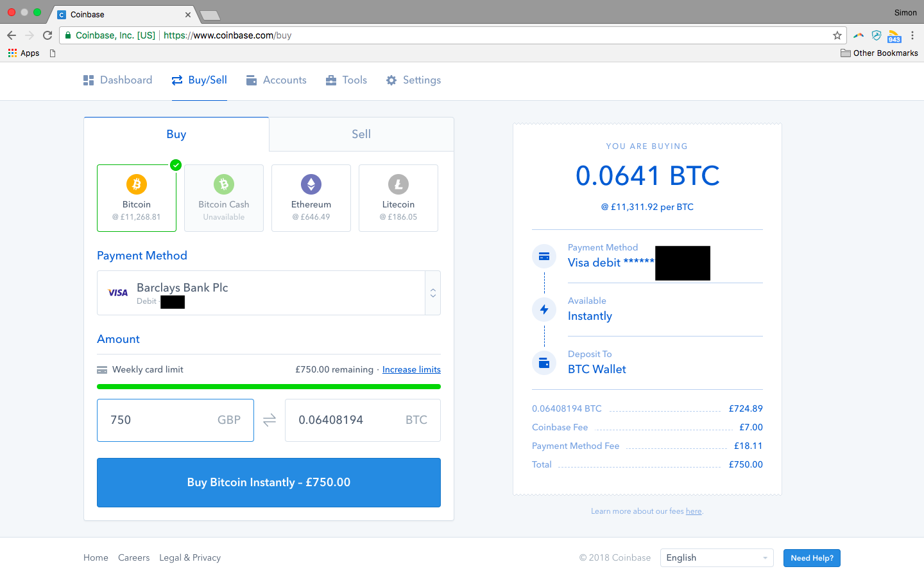924x578 pixels.
Task: Click the Coinbase browser tab
Action: point(122,14)
